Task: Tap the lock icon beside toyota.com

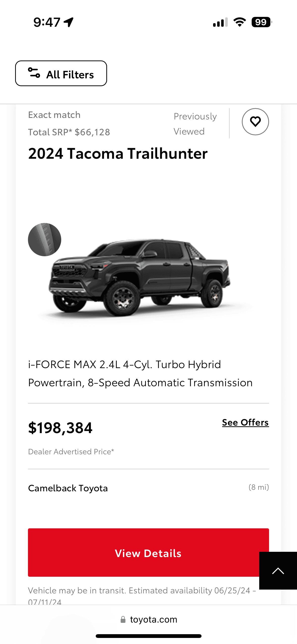Action: point(123,620)
